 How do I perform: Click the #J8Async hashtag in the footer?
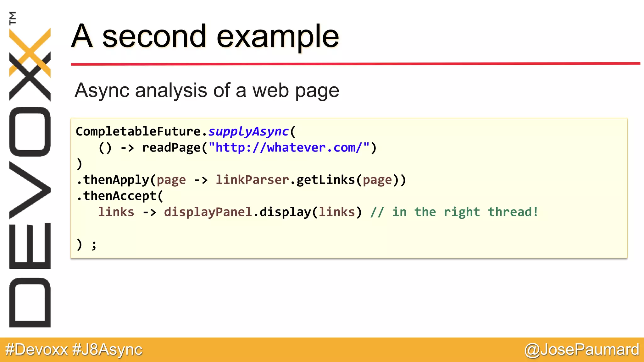107,349
